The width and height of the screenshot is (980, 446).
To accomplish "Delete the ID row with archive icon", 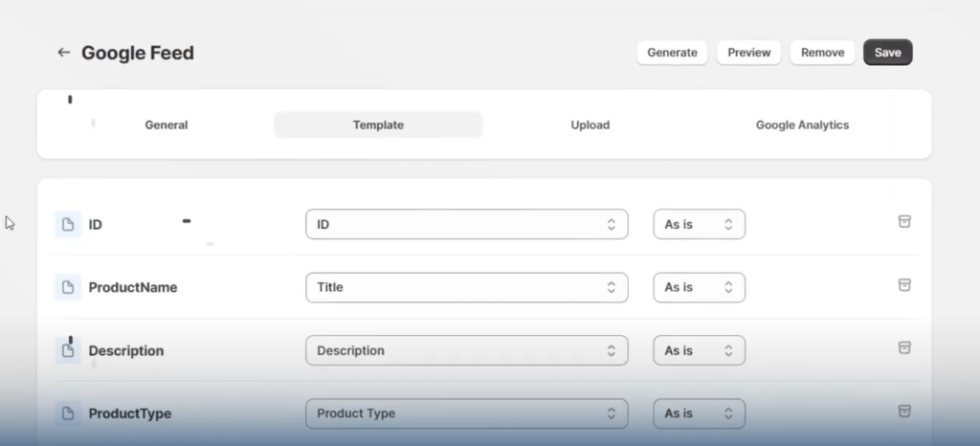I will (x=903, y=222).
